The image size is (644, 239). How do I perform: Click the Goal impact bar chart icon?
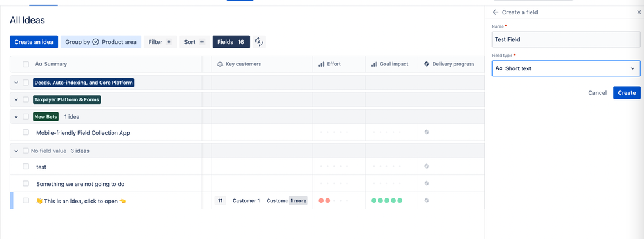click(374, 64)
